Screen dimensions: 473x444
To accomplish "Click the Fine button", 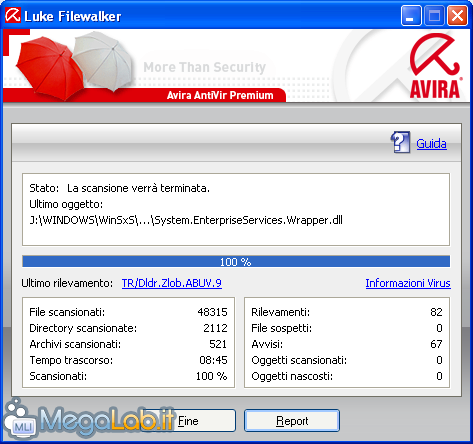I will pyautogui.click(x=188, y=421).
